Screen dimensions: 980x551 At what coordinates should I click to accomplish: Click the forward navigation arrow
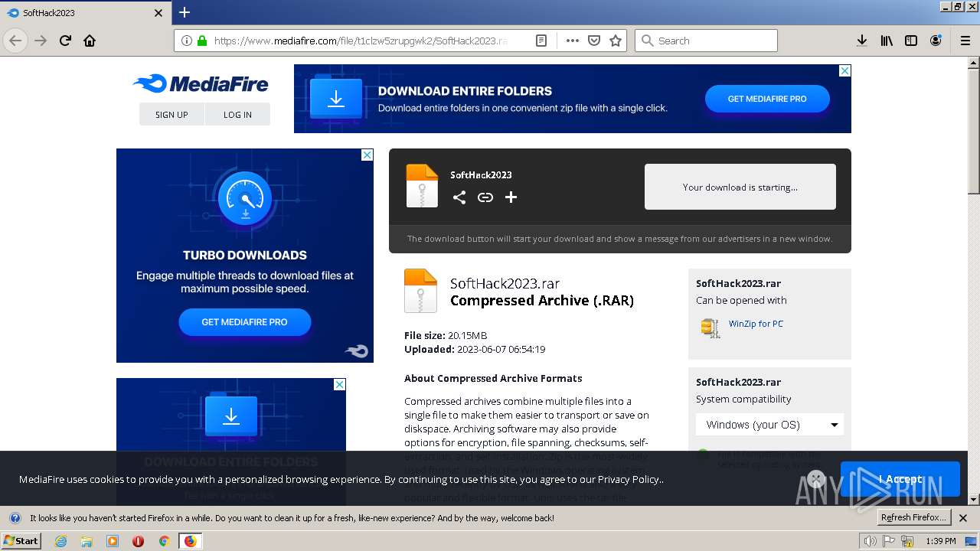pyautogui.click(x=41, y=41)
